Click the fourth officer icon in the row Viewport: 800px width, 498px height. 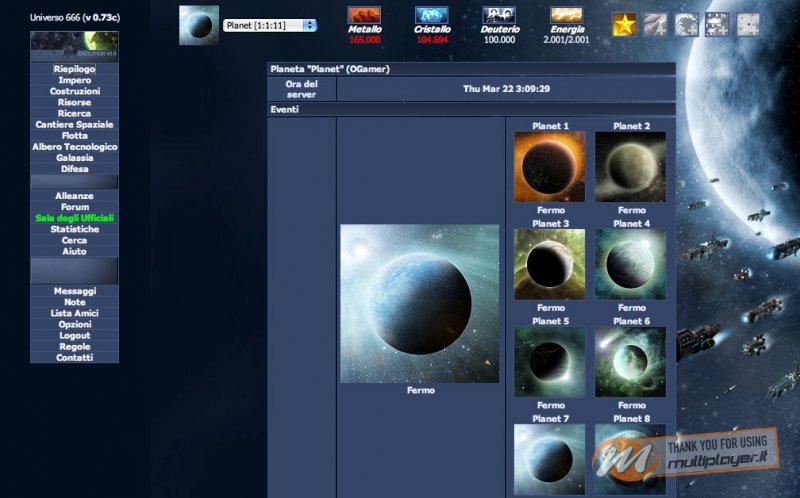pos(717,24)
